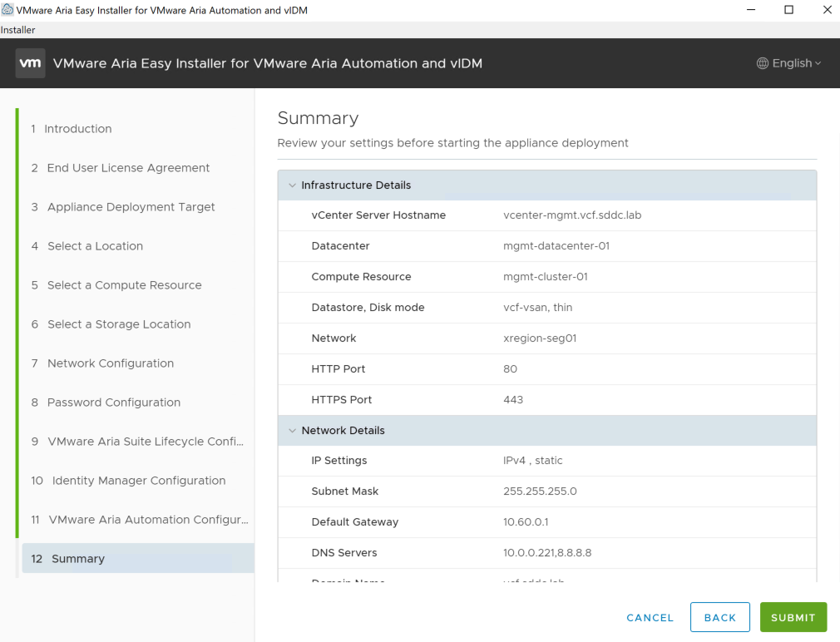Click DNS servers 10.0.0.221,8.8.8.8 value
Image resolution: width=840 pixels, height=642 pixels.
tap(547, 553)
